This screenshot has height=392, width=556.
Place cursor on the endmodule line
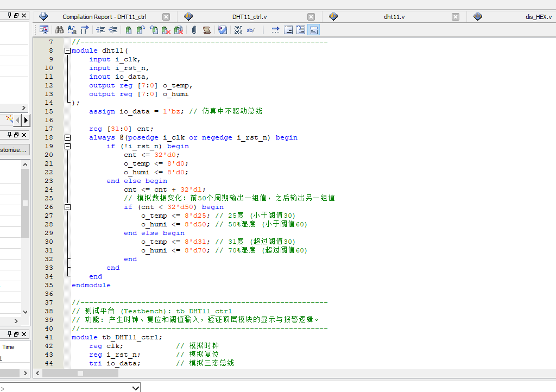91,286
